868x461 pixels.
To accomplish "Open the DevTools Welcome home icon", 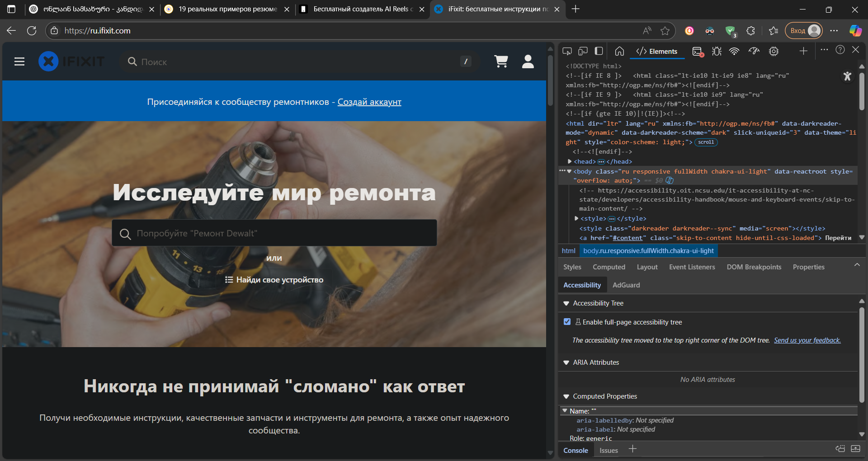I will (620, 51).
